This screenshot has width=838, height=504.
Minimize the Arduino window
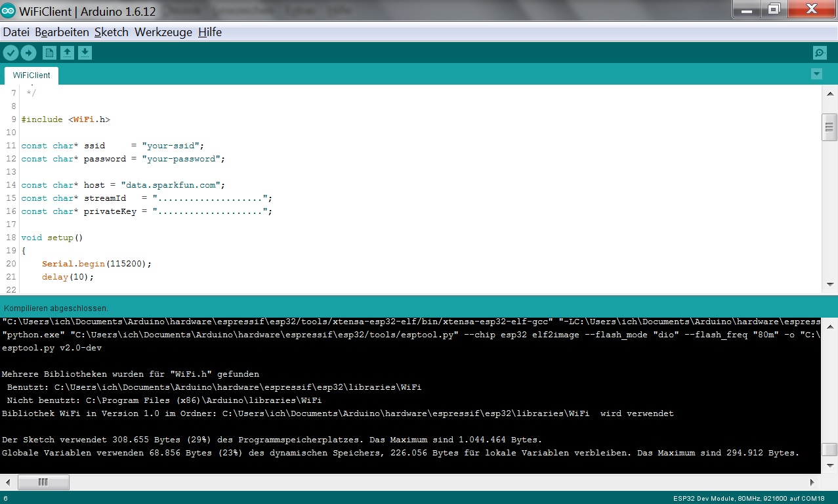pyautogui.click(x=747, y=8)
